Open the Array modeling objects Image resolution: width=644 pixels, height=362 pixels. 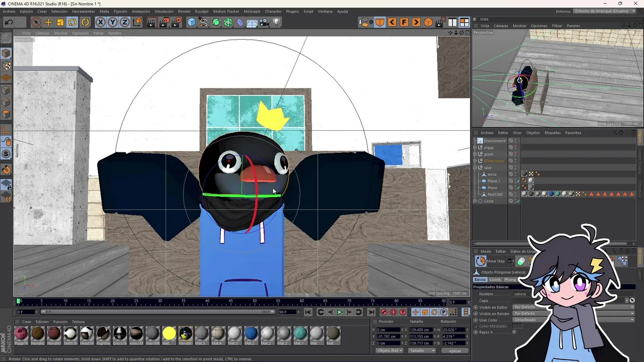[x=228, y=22]
